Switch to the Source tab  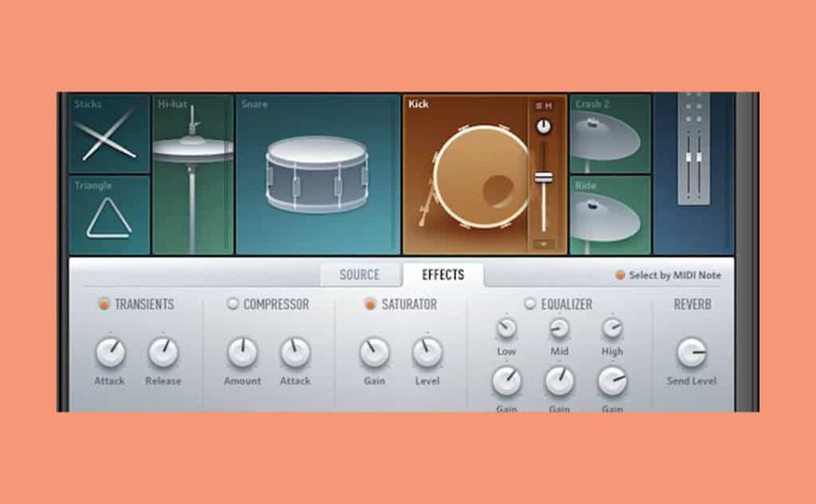[359, 275]
